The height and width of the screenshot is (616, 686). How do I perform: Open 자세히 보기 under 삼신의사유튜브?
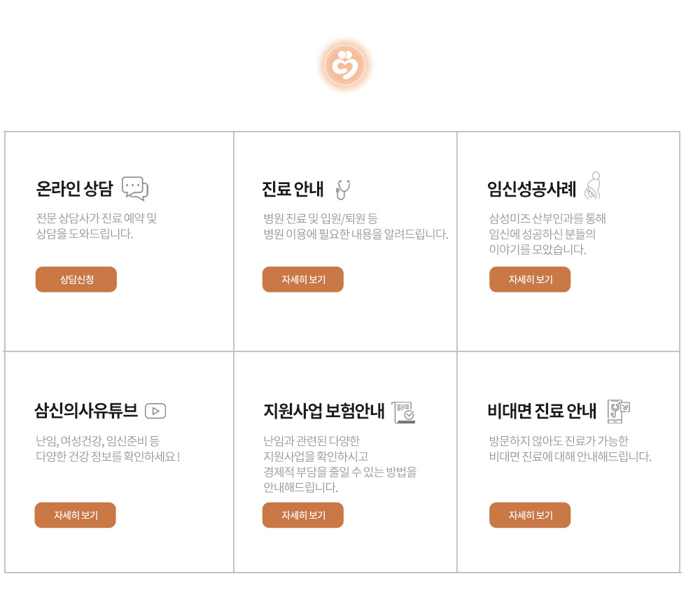click(76, 515)
